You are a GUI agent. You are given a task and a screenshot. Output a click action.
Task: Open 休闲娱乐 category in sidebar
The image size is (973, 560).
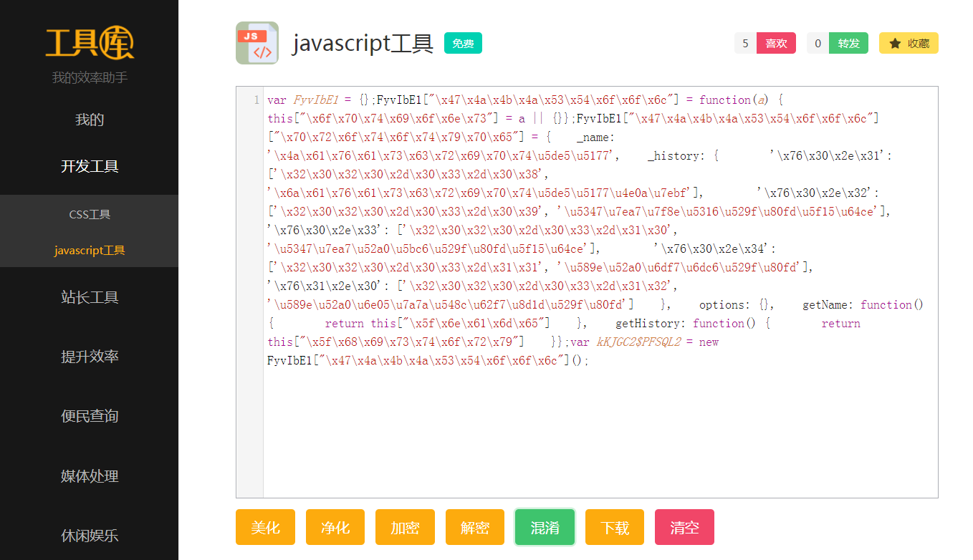pos(90,535)
